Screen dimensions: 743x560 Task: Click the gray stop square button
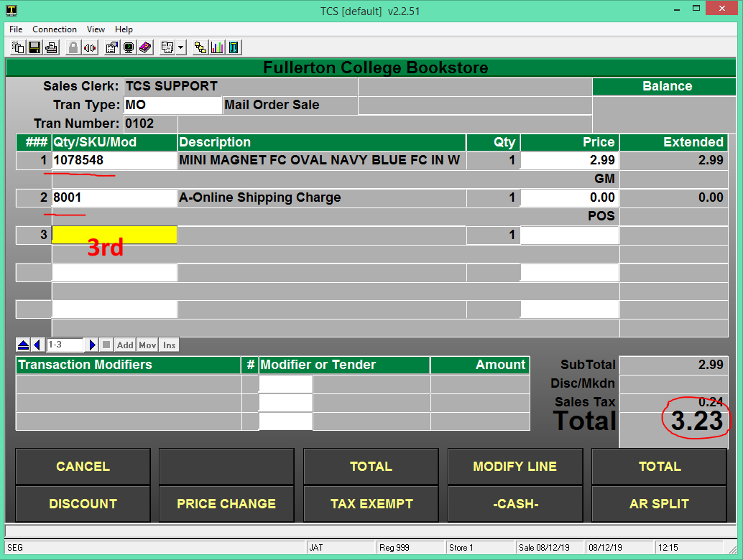click(106, 345)
